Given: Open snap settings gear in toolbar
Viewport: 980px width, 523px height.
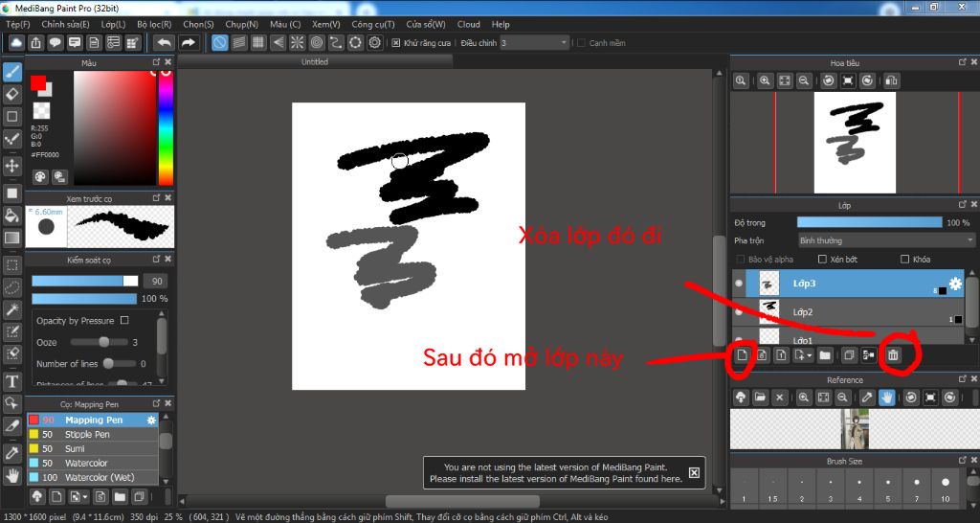Looking at the screenshot, I should [x=375, y=42].
